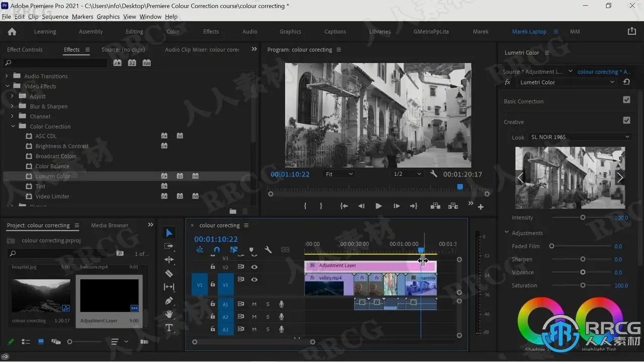Disable the Creative section checkbox
This screenshot has height=362, width=644.
click(x=626, y=121)
